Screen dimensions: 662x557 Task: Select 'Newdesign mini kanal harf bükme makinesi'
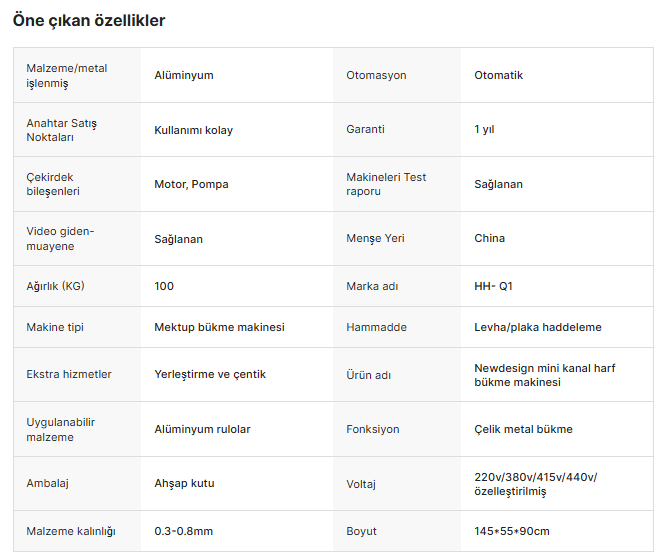click(544, 375)
